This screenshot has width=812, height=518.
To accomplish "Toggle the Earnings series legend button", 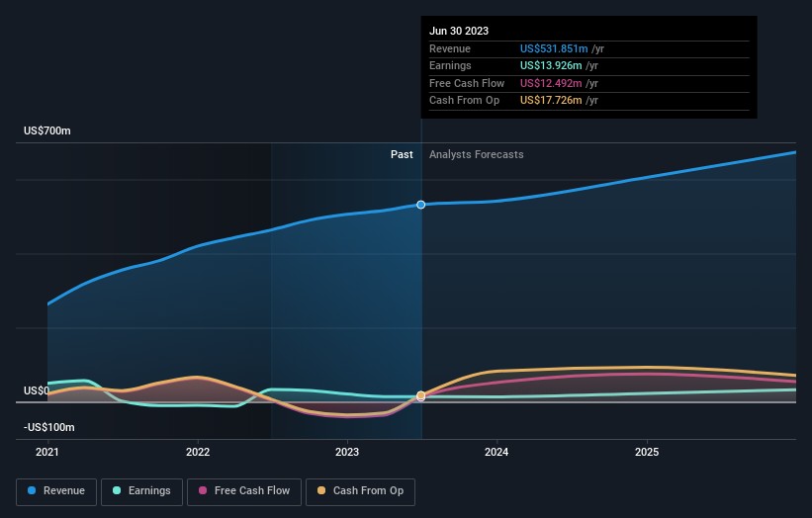I will [x=141, y=491].
